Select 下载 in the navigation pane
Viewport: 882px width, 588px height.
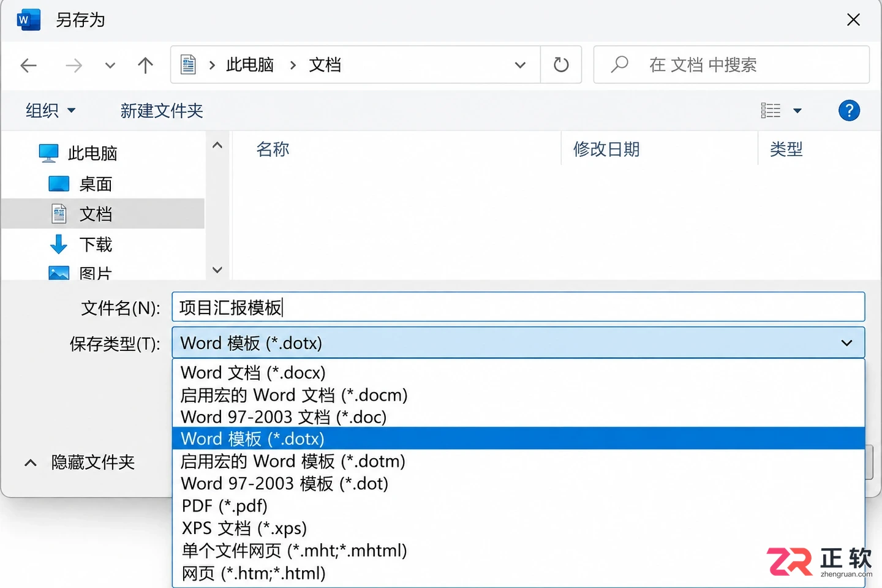coord(80,244)
